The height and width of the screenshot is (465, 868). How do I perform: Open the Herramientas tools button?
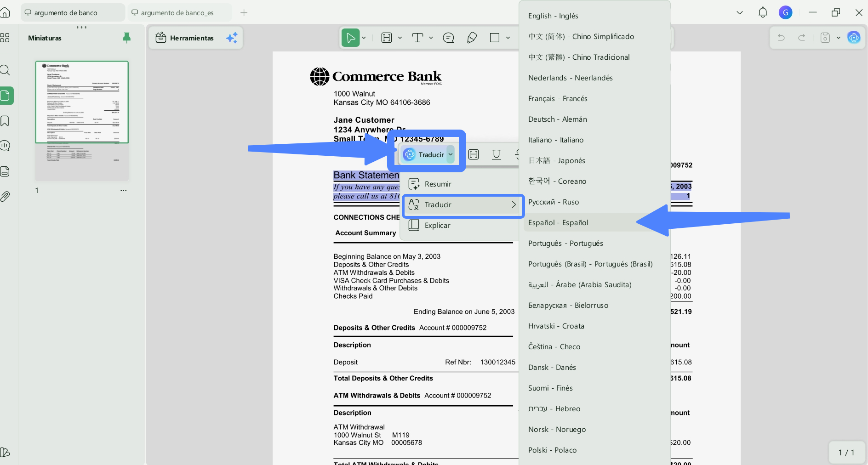[185, 38]
